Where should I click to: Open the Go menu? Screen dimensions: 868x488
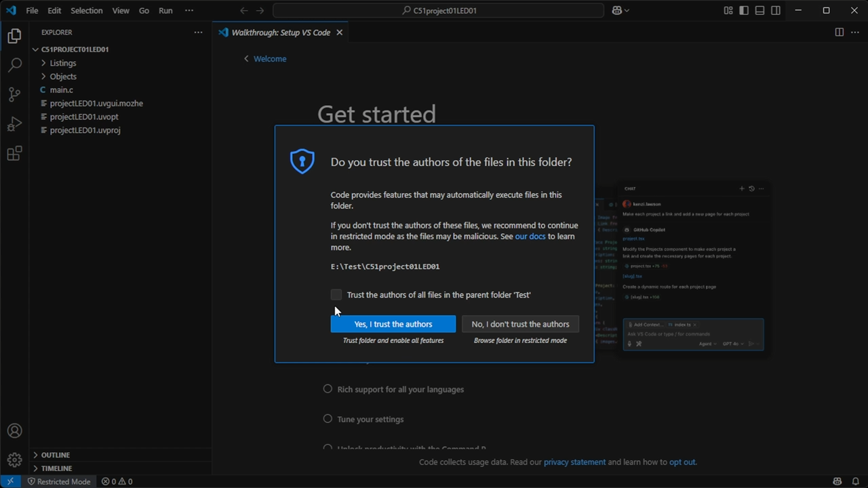point(144,10)
